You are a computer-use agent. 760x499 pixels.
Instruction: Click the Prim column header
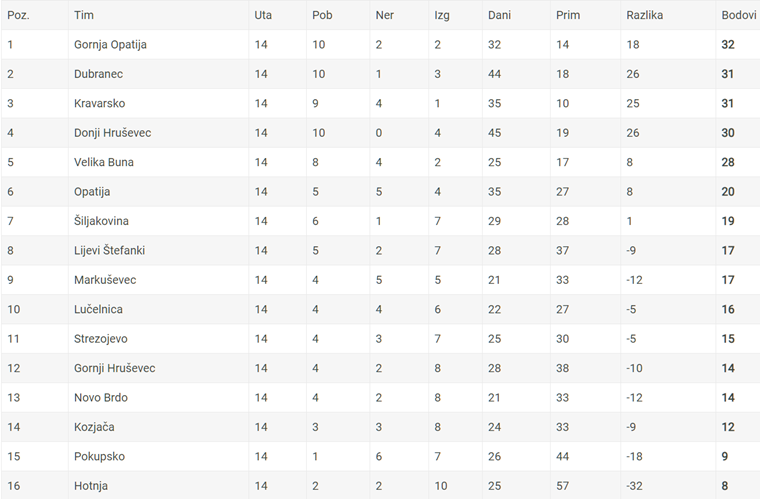pyautogui.click(x=568, y=15)
